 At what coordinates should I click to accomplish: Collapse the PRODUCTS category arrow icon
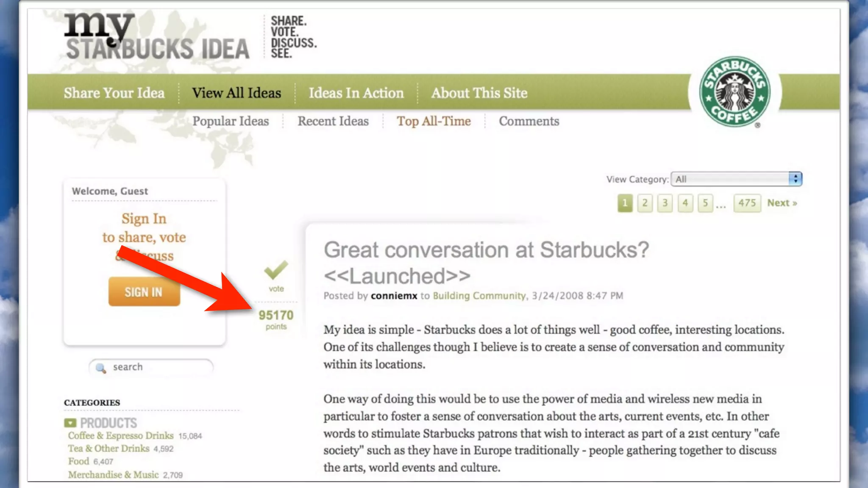pyautogui.click(x=70, y=423)
